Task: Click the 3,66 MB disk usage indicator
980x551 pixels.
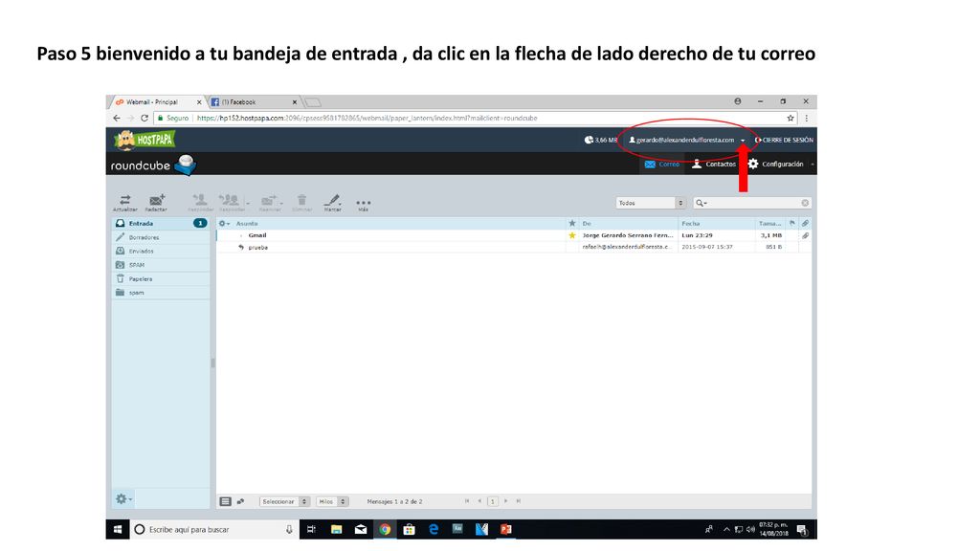Action: (x=601, y=140)
